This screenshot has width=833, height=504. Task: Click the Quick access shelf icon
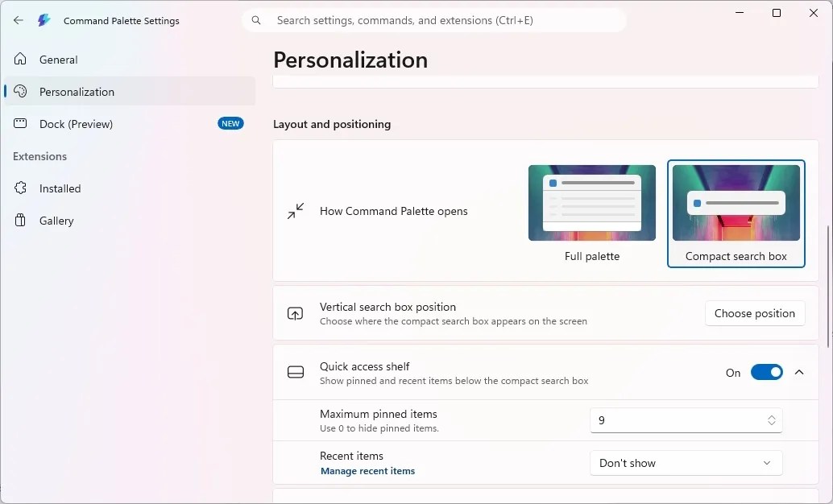(296, 372)
